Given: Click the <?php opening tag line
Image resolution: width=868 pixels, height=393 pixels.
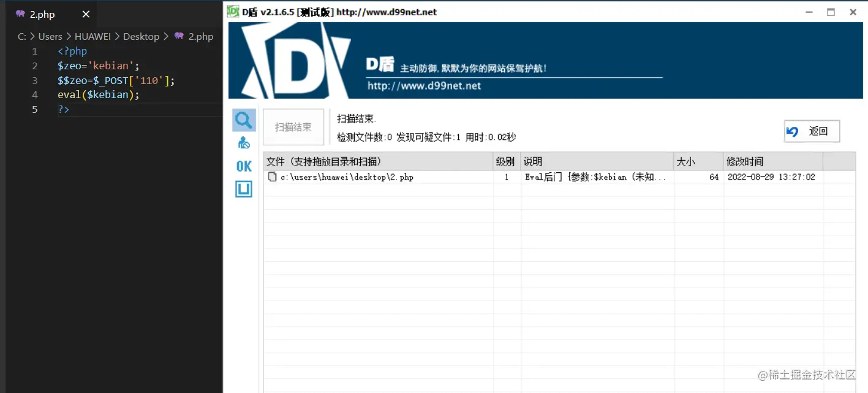Looking at the screenshot, I should click(72, 52).
